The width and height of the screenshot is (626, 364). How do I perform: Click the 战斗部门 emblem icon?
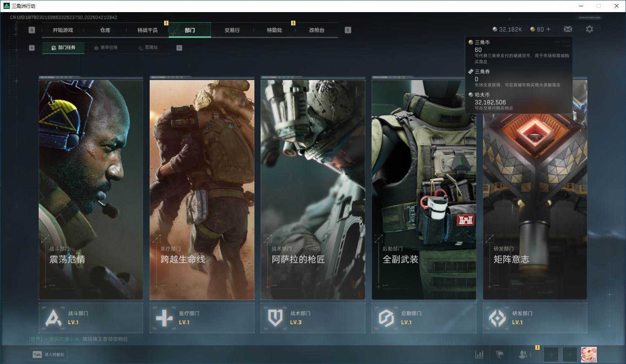(x=54, y=318)
